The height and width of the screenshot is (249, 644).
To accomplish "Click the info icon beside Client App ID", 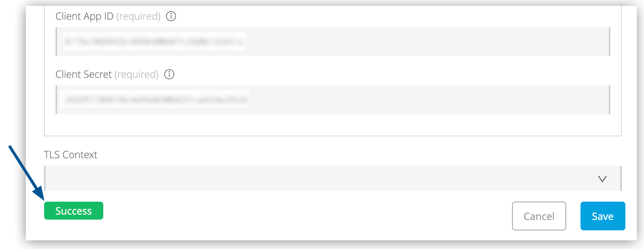I will pos(171,16).
